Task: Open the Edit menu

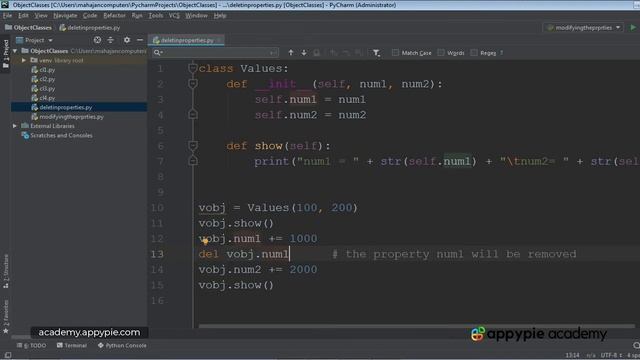Action: pyautogui.click(x=23, y=16)
